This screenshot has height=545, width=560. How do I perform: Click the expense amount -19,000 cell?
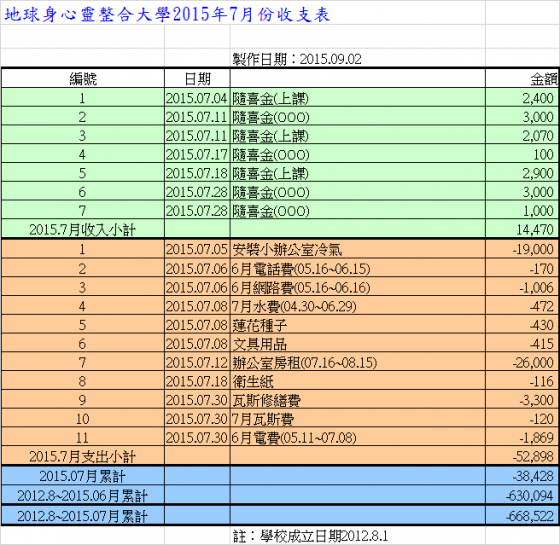(x=522, y=249)
